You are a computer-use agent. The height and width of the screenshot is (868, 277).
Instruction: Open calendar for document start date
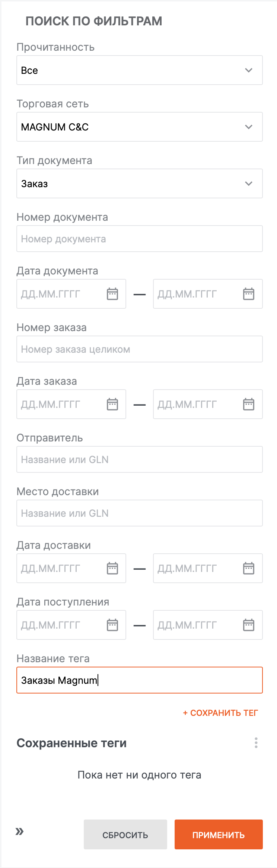[112, 294]
